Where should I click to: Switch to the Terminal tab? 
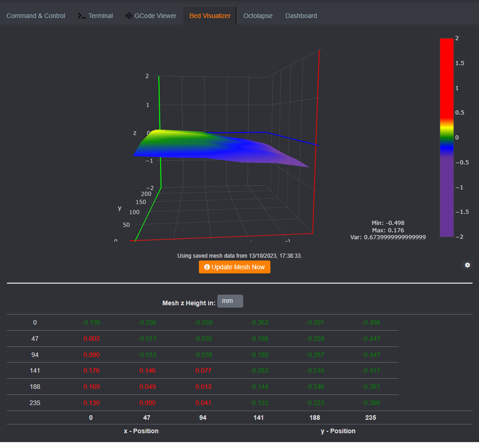click(x=96, y=16)
